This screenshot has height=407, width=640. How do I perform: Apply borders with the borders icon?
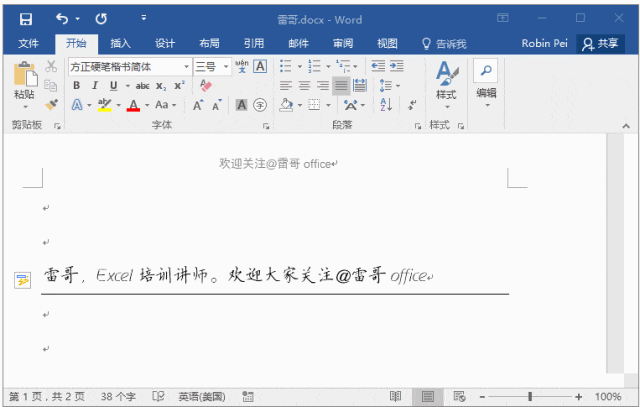click(x=314, y=105)
